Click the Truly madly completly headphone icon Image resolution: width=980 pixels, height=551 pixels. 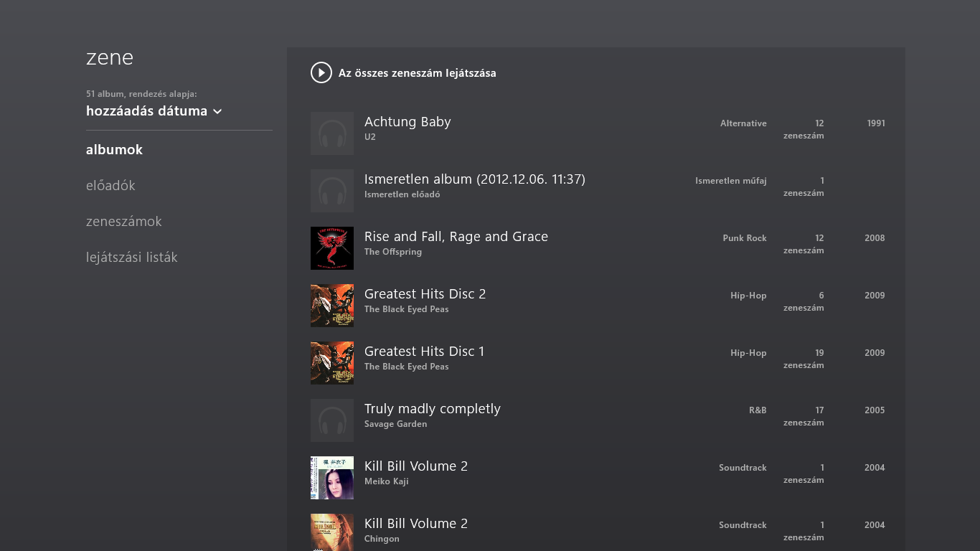pos(332,420)
